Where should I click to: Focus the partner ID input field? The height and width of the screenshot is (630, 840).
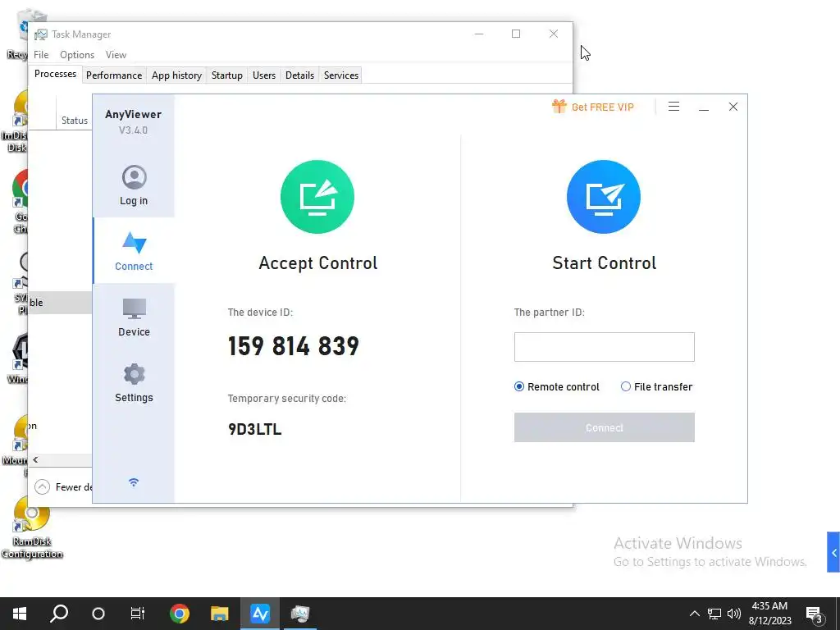[x=604, y=347]
